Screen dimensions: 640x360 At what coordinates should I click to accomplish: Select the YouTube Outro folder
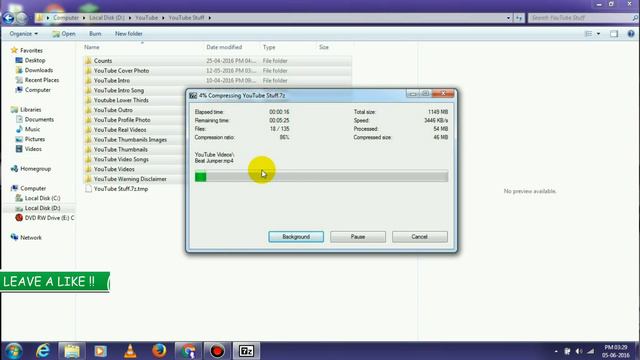pyautogui.click(x=113, y=110)
